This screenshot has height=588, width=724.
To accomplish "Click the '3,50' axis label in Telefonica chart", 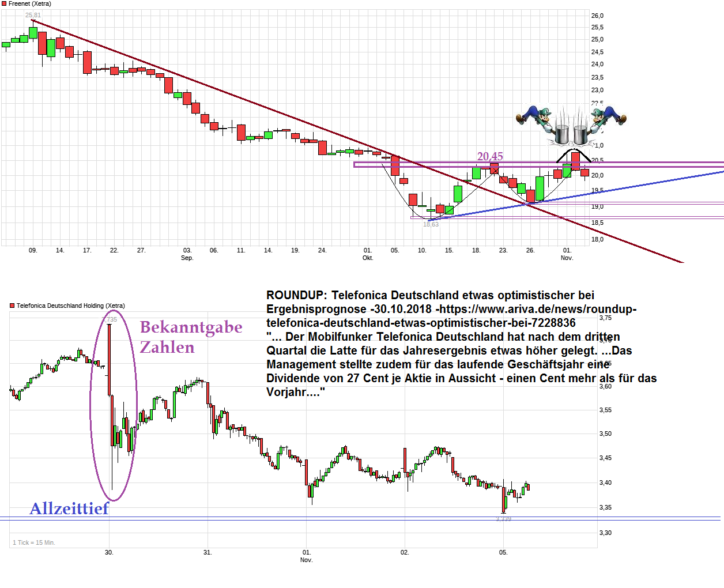I will pyautogui.click(x=605, y=434).
